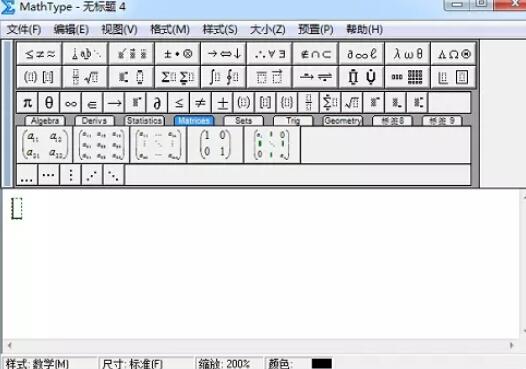Insert the 2x2 variable matrix template
The width and height of the screenshot is (526, 369).
[x=45, y=145]
